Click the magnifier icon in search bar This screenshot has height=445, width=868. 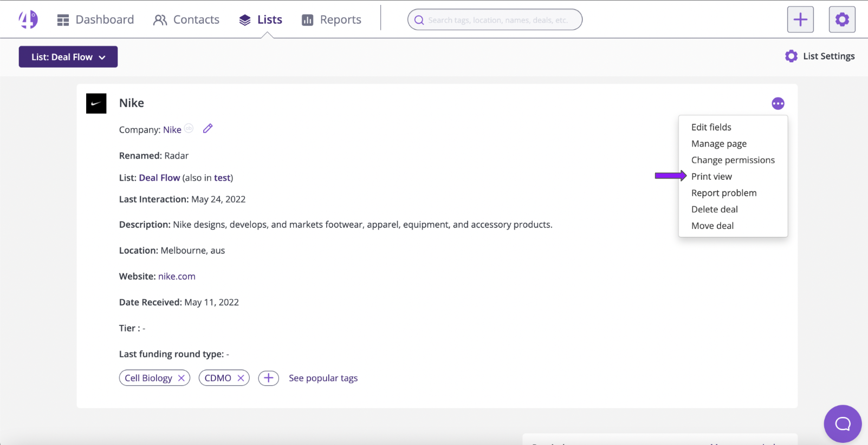click(x=419, y=20)
